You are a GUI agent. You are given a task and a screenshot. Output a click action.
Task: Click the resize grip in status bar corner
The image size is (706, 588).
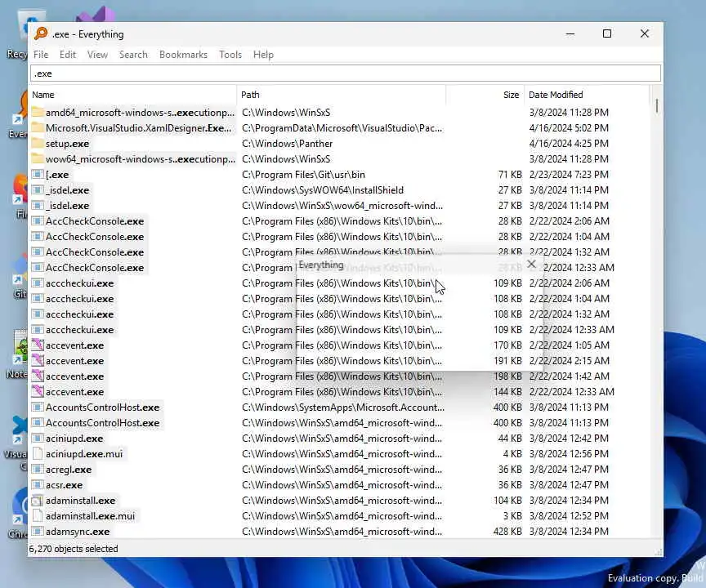pos(658,551)
